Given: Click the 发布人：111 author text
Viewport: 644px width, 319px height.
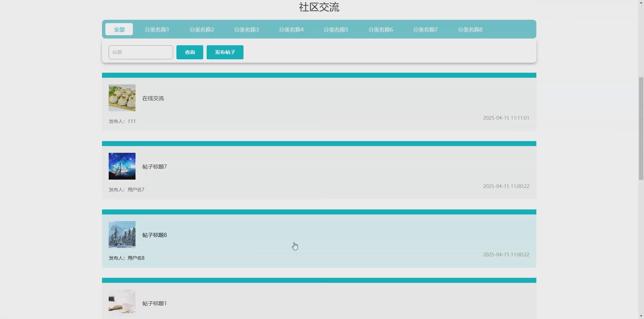Looking at the screenshot, I should (122, 121).
